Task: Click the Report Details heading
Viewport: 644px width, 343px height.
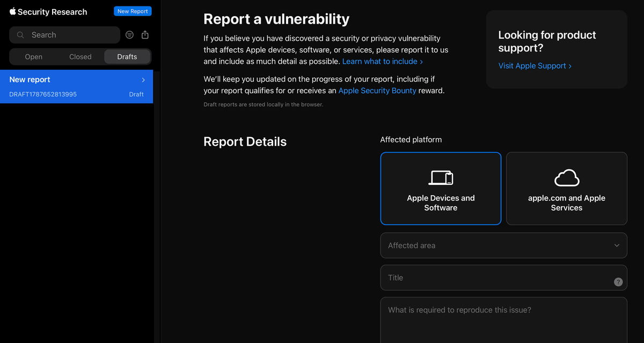Action: click(245, 141)
